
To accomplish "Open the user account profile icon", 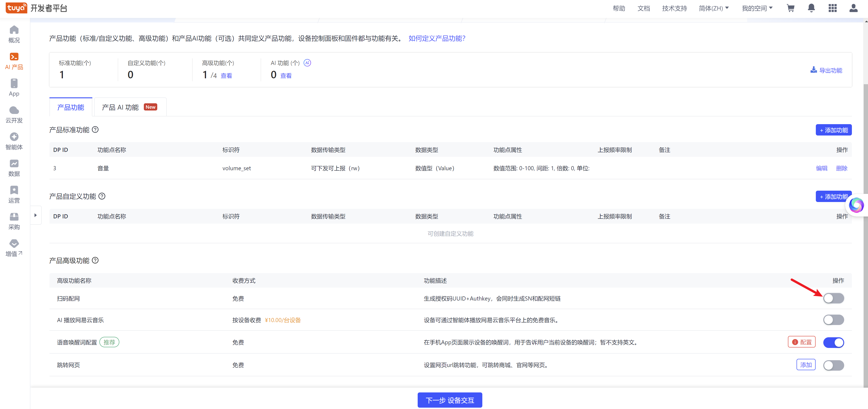I will [853, 8].
